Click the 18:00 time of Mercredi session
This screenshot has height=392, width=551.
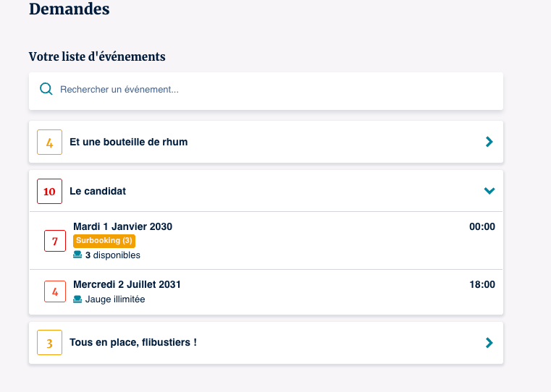point(482,284)
